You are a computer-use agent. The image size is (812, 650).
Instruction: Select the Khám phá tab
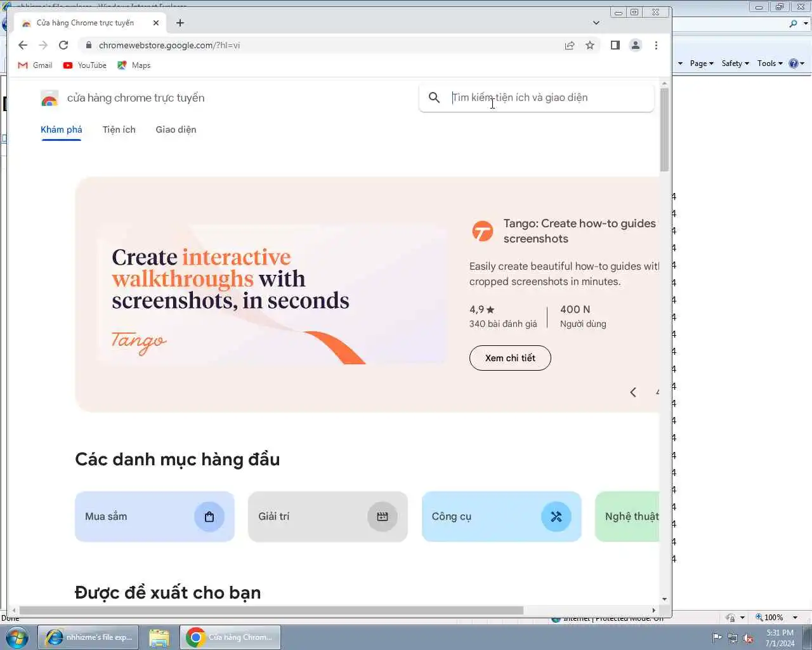click(x=62, y=129)
